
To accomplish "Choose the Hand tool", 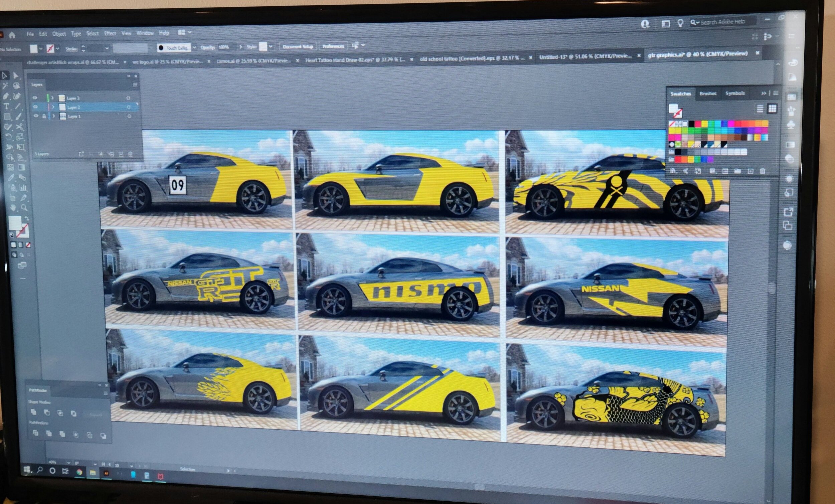I will [x=13, y=207].
